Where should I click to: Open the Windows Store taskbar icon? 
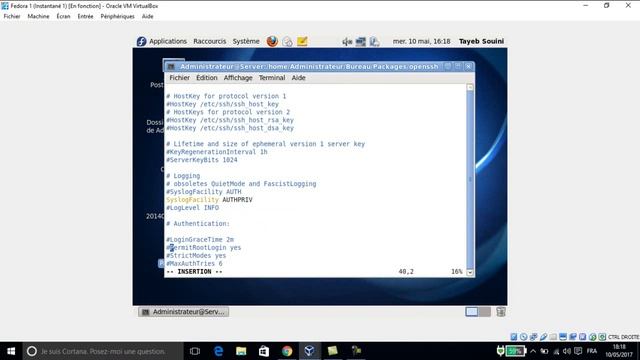pyautogui.click(x=264, y=351)
